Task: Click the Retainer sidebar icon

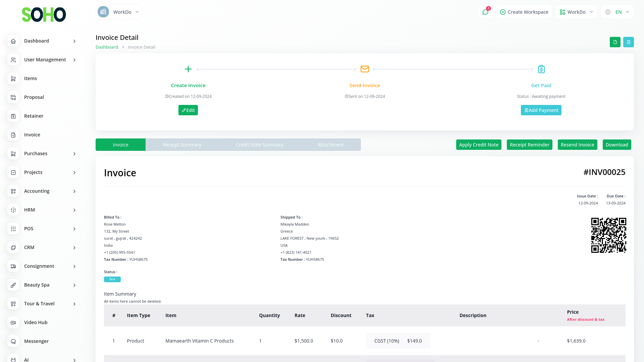Action: 13,116
